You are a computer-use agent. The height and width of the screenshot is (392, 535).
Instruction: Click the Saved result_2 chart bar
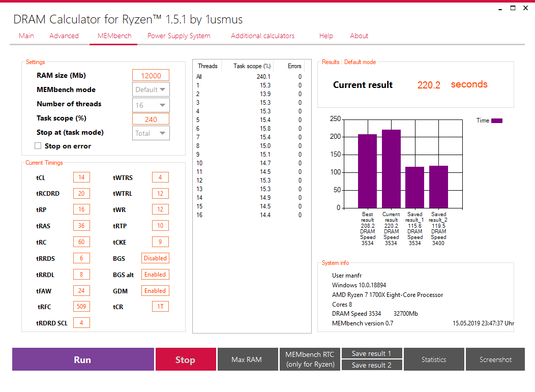tap(439, 187)
